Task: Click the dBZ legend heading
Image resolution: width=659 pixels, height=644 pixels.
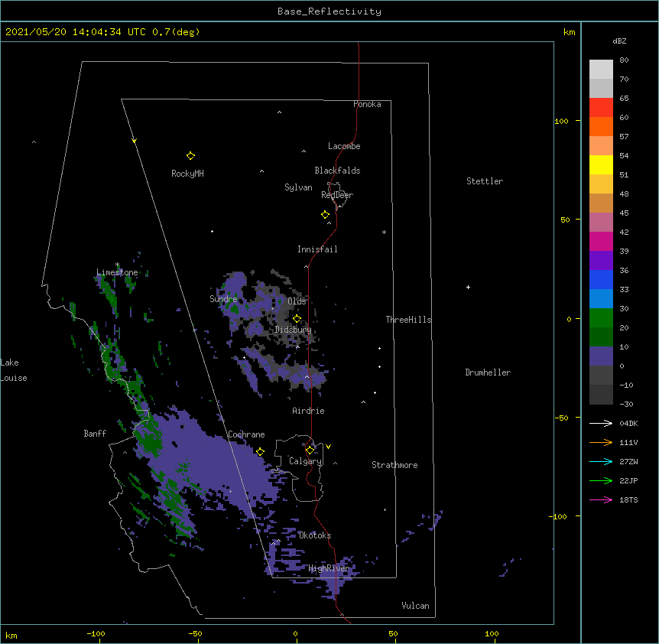Action: [x=619, y=41]
